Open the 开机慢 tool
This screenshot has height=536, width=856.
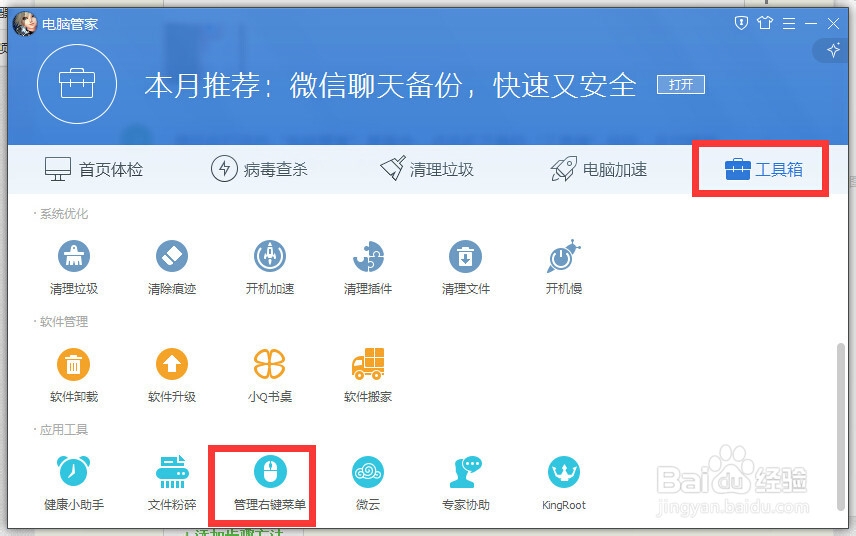[563, 267]
